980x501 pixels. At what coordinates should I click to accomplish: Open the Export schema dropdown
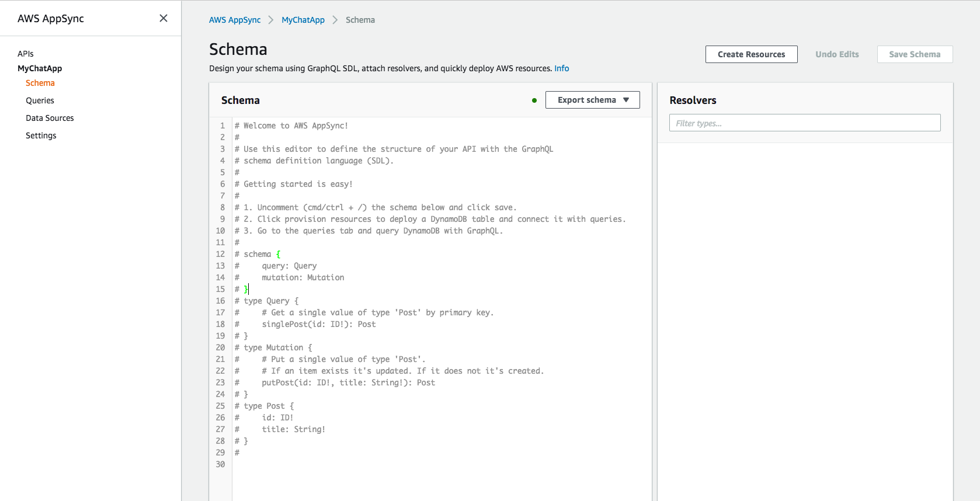pos(592,100)
